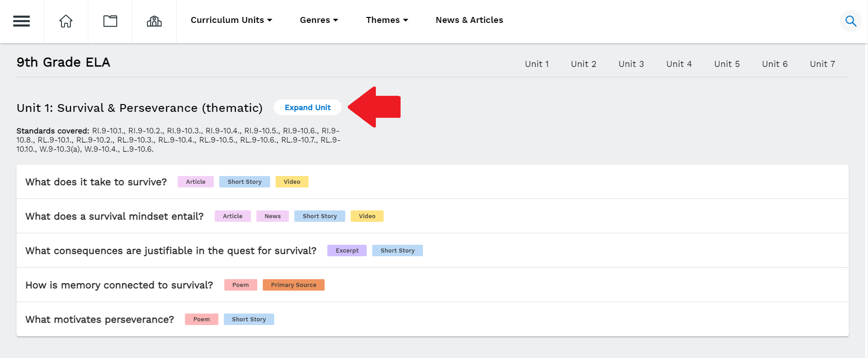Click the Expand Unit button
This screenshot has width=868, height=358.
click(x=308, y=107)
